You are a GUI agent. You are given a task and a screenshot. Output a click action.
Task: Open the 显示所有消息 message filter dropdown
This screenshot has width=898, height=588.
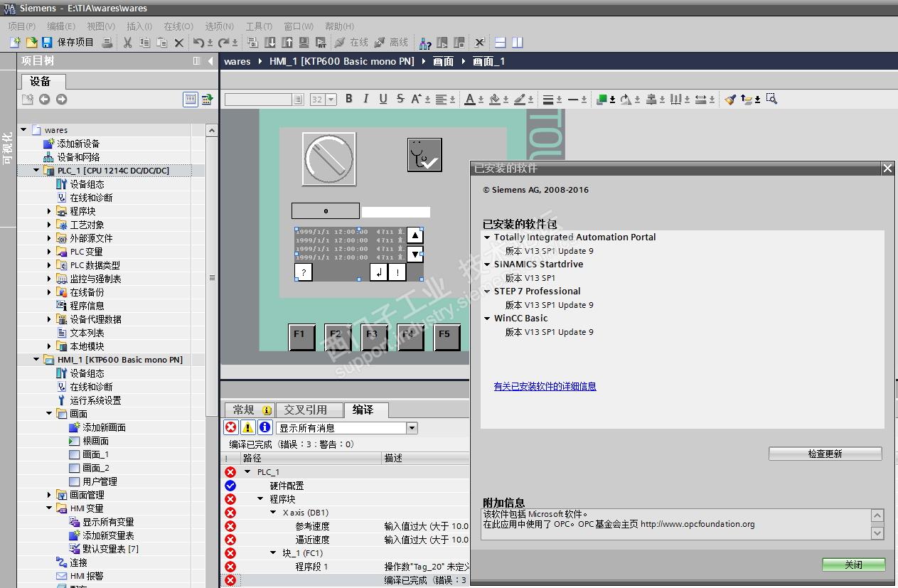click(412, 428)
